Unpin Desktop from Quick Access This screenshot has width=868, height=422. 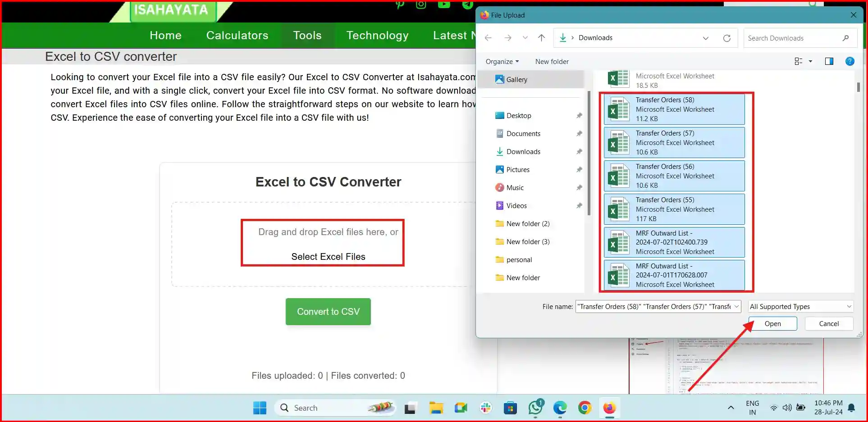pyautogui.click(x=579, y=115)
